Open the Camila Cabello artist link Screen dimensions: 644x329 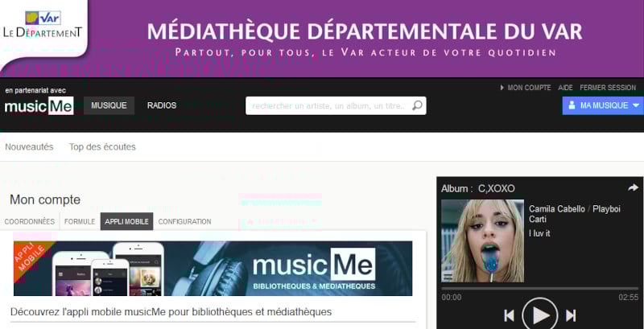click(x=557, y=209)
